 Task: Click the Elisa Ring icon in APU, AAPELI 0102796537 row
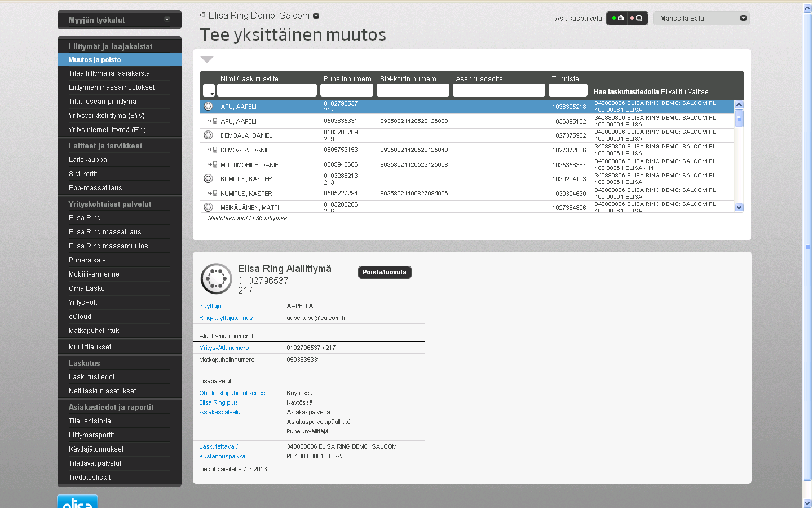pos(208,106)
